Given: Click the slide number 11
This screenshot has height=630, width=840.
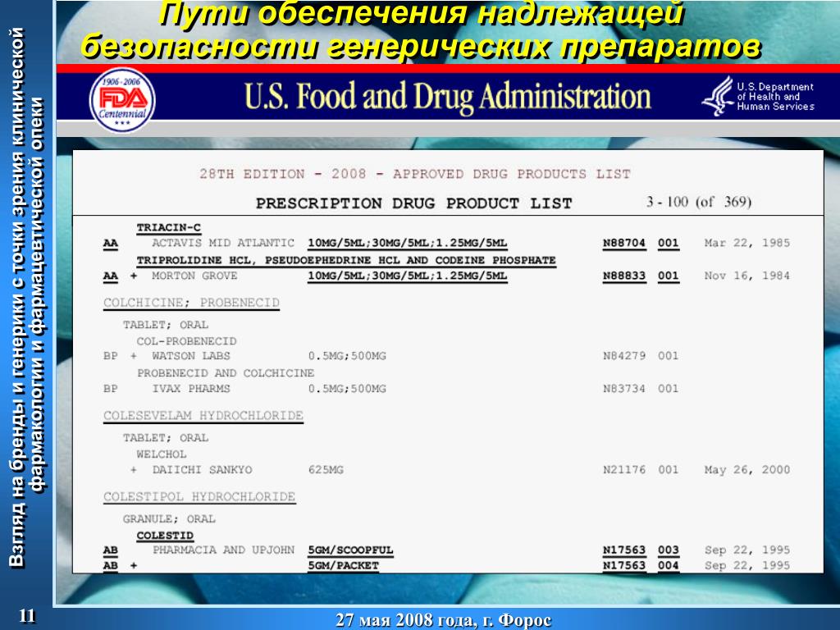Looking at the screenshot, I should coord(27,616).
